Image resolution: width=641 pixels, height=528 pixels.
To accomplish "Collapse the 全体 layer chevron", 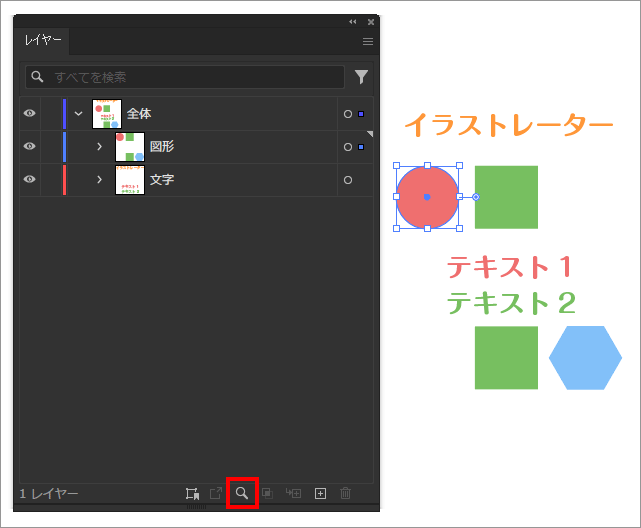I will (78, 114).
